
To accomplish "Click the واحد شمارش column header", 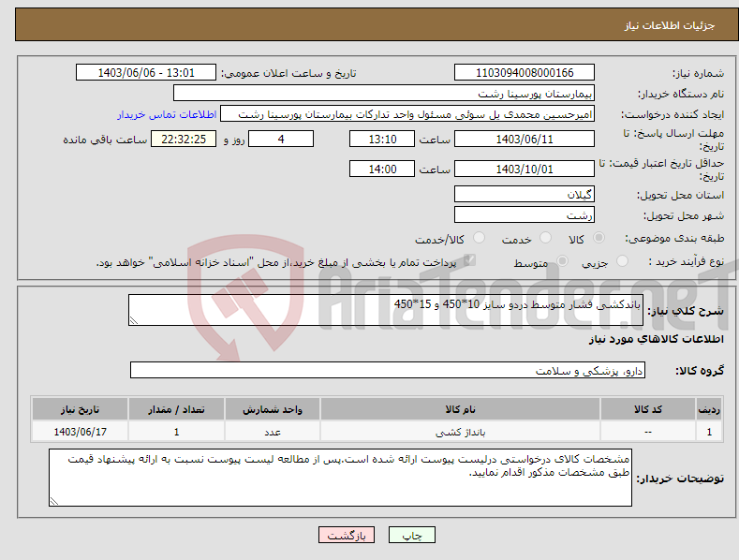I will [x=273, y=409].
